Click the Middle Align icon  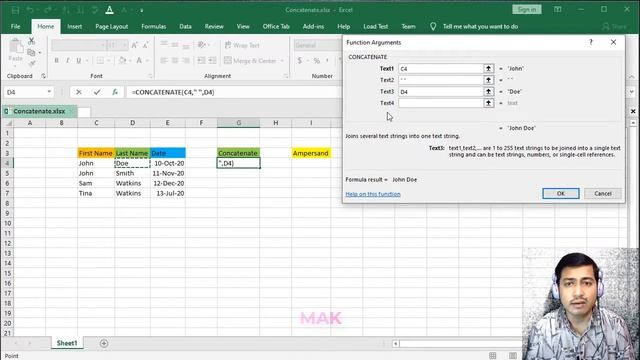coord(175,45)
